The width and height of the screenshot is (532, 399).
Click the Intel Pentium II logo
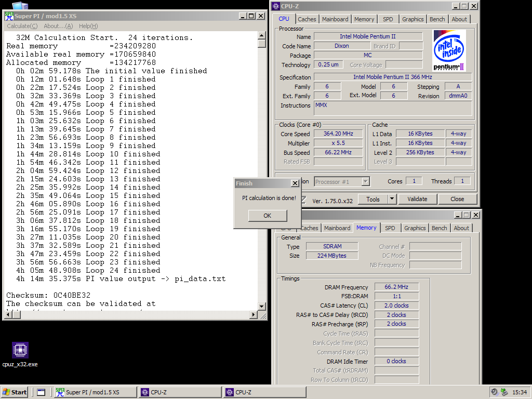coord(449,50)
